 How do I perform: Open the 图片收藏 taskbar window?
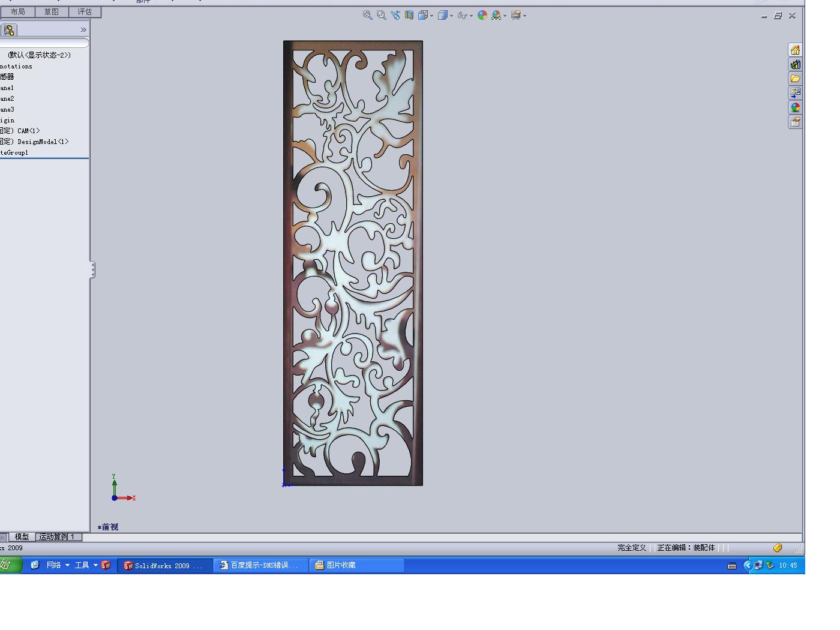click(357, 565)
